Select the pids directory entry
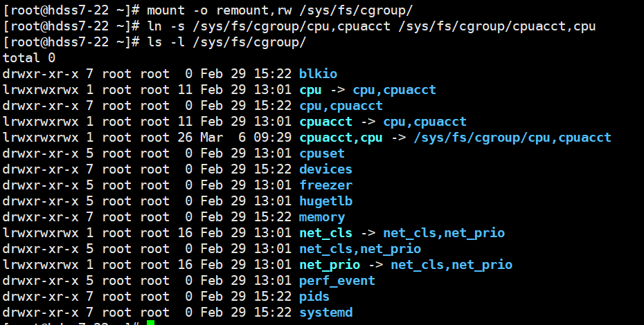Screen dimensions: 644x325 point(314,297)
